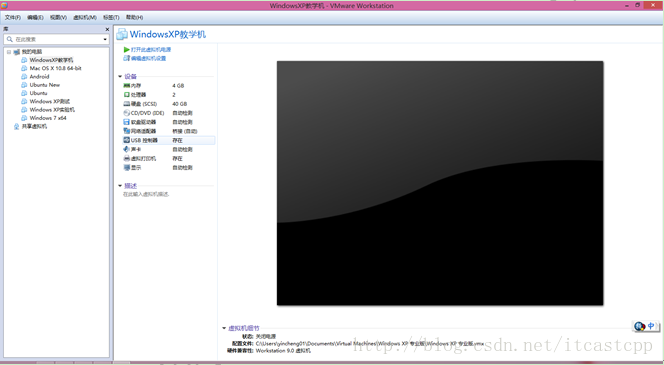Click the 声卡 sound card icon
The image size is (664, 365).
(x=126, y=149)
